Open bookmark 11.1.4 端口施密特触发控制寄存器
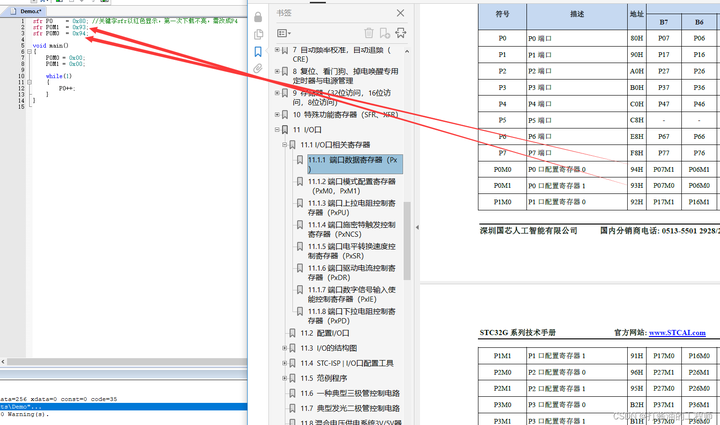The width and height of the screenshot is (720, 425). point(352,229)
